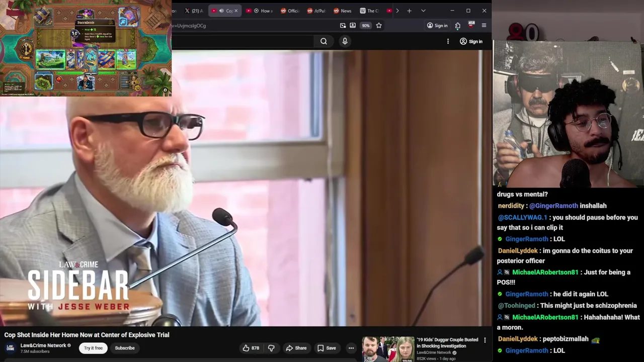Switch to the 'Offici' Reddit tab
This screenshot has height=362, width=644.
pyautogui.click(x=290, y=11)
